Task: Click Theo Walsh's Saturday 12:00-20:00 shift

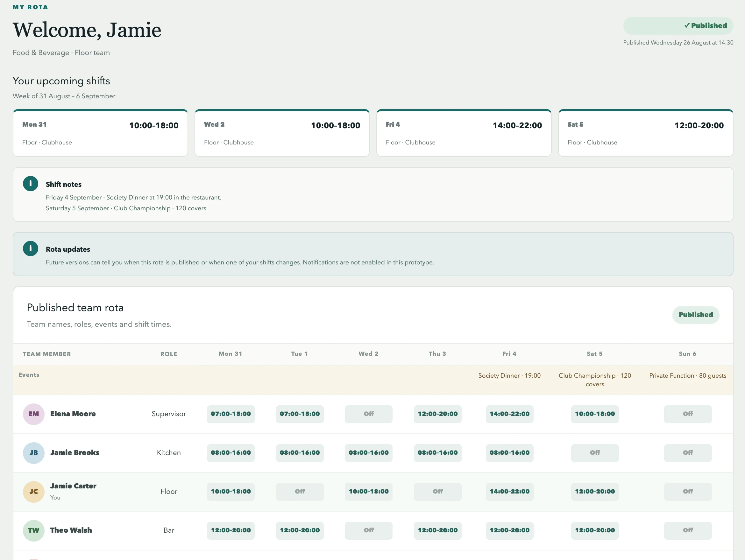Action: 595,530
